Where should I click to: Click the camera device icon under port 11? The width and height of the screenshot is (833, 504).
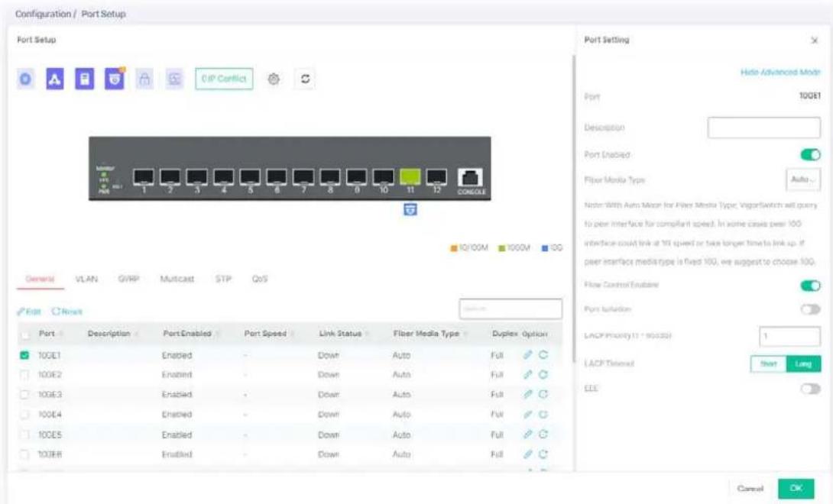pos(410,209)
